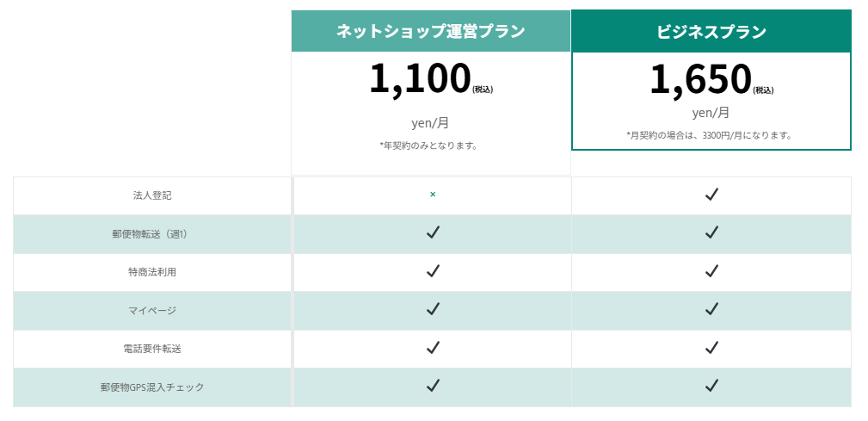
Task: Click the 郵便物GPS混入チェック row label
Action: [x=152, y=387]
